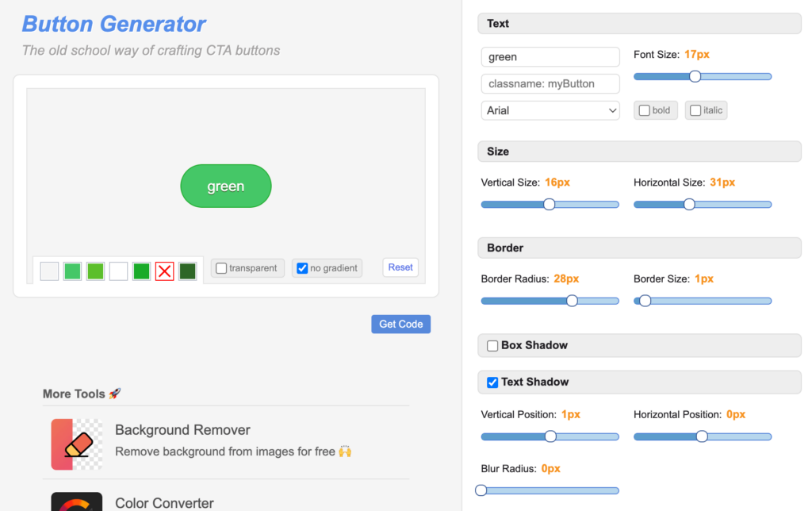Toggle bold text style
The height and width of the screenshot is (511, 812).
(645, 110)
